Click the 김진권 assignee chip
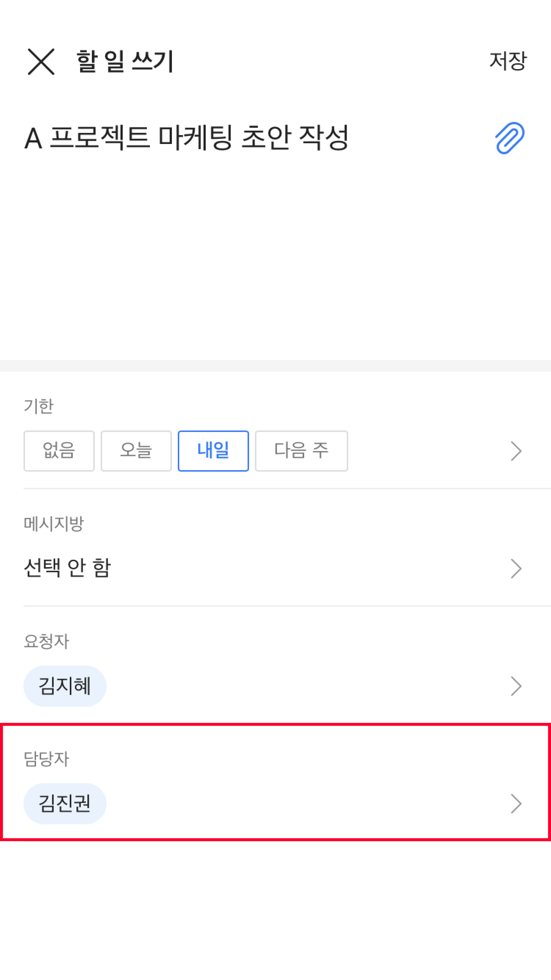This screenshot has width=551, height=980. (x=65, y=803)
